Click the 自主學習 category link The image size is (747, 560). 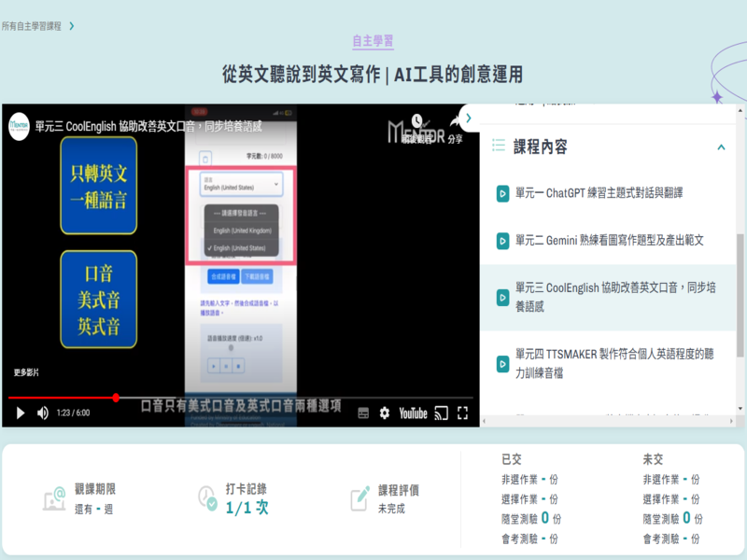point(373,41)
